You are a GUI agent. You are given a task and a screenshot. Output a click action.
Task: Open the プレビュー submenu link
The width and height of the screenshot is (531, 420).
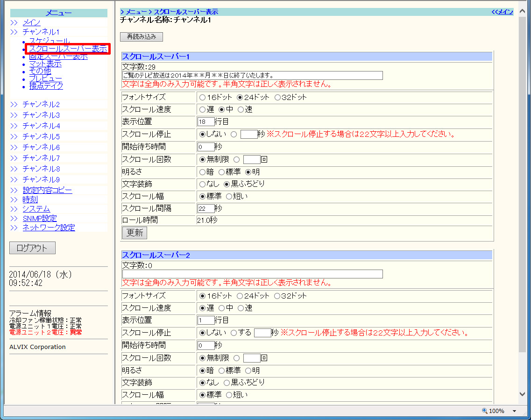tap(46, 78)
